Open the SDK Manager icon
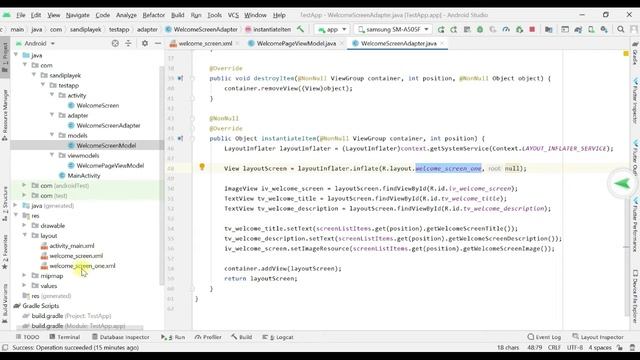 tap(604, 29)
